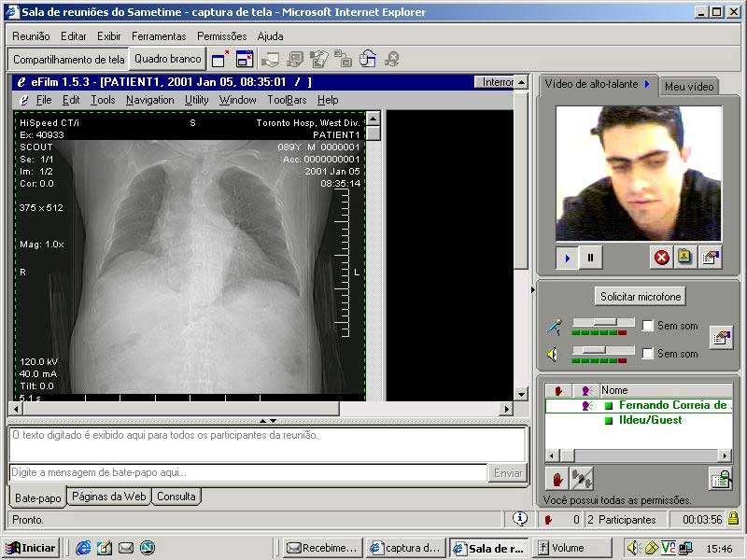The width and height of the screenshot is (747, 560).
Task: Click the participant list details icon
Action: [x=721, y=479]
